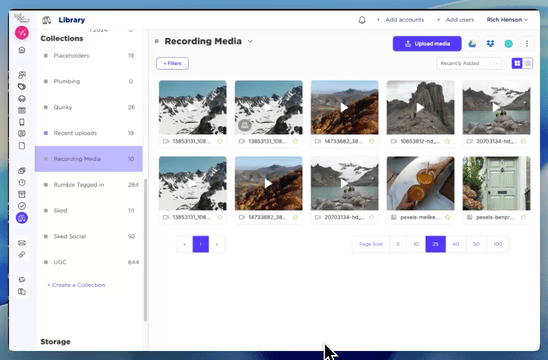Click the pink create-post icon in sidebar

tap(22, 33)
